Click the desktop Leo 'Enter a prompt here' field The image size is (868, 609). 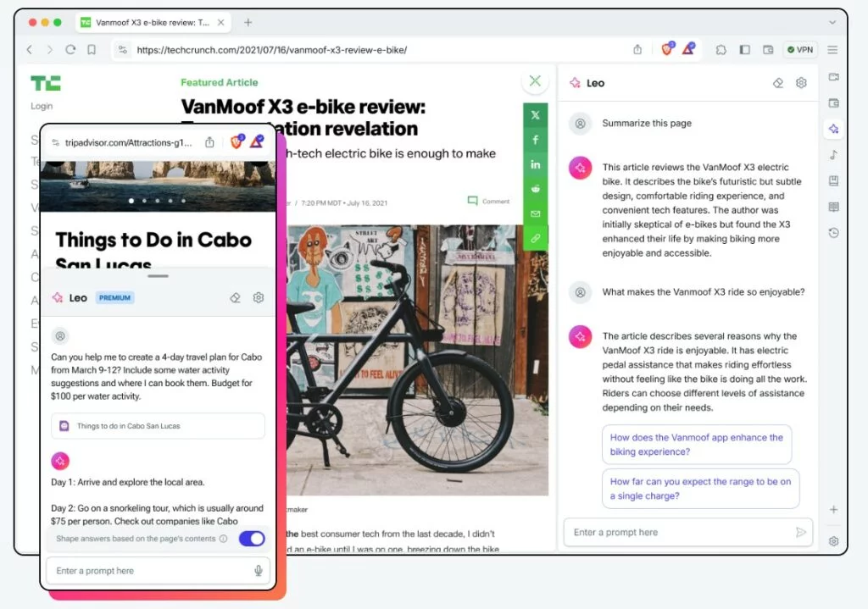678,532
